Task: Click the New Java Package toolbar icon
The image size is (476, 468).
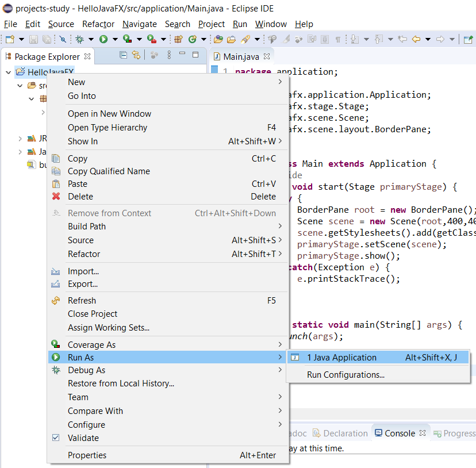Action: [x=178, y=39]
